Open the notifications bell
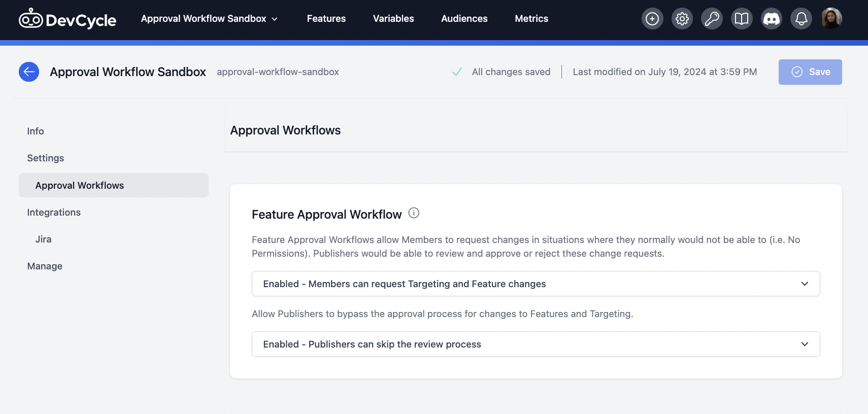Viewport: 868px width, 414px height. point(801,19)
